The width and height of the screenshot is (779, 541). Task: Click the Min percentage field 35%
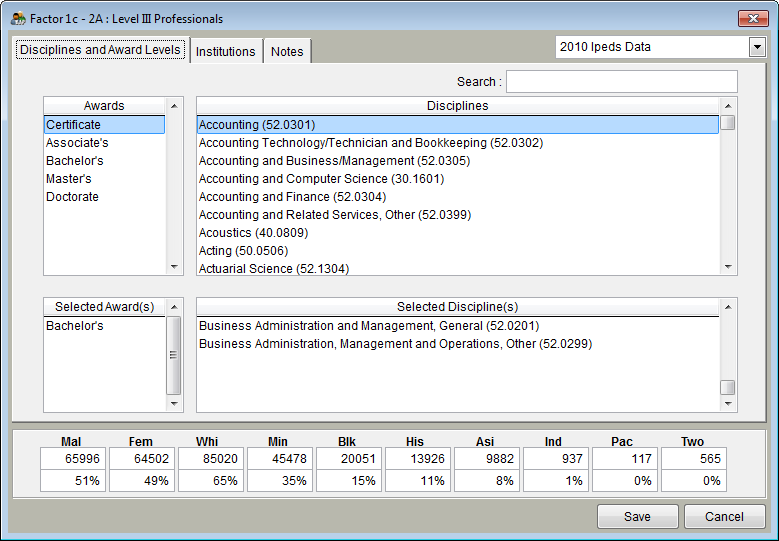280,481
